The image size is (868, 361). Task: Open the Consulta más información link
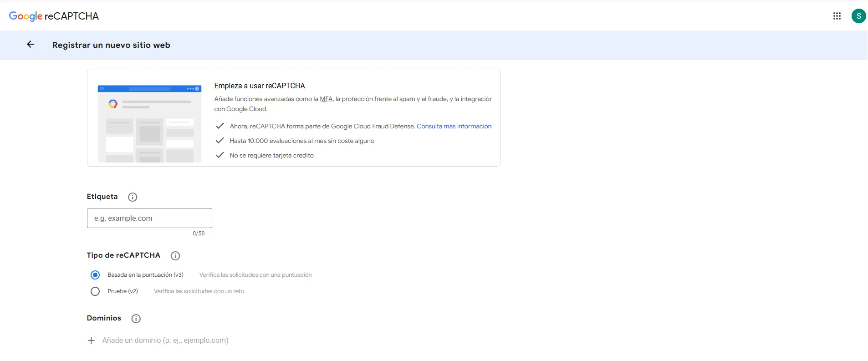tap(454, 126)
